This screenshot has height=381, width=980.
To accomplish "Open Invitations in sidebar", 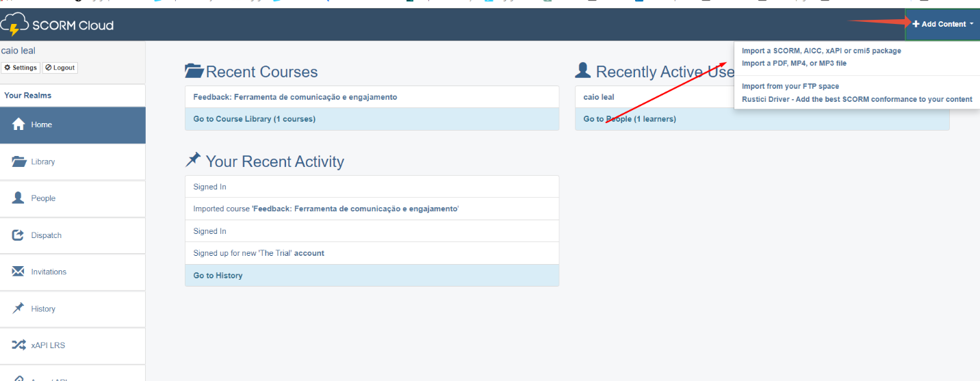I will [x=73, y=272].
